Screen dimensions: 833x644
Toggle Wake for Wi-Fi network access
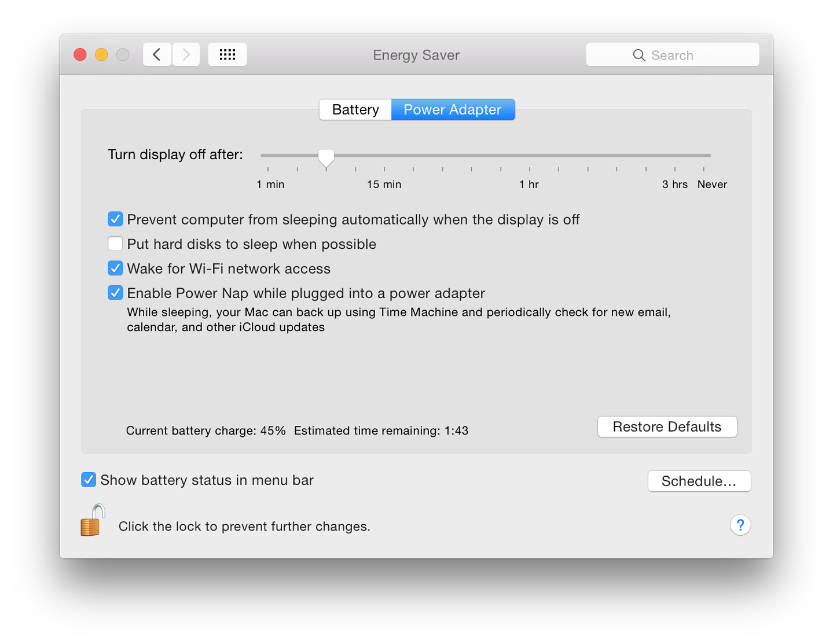(115, 268)
